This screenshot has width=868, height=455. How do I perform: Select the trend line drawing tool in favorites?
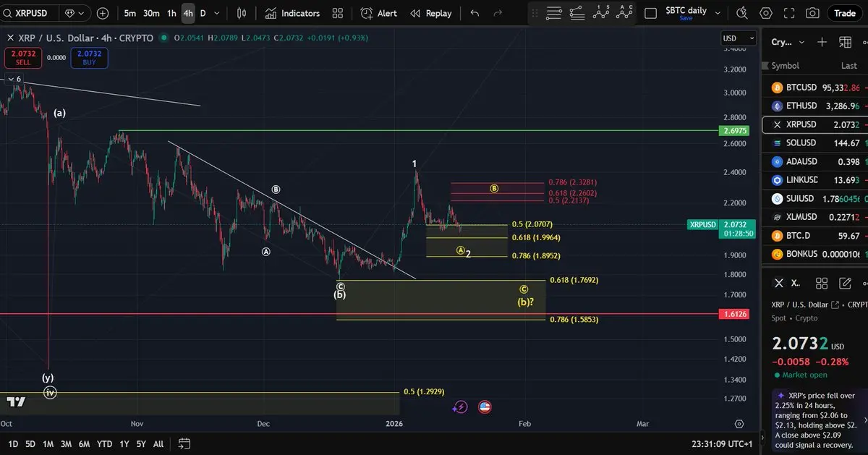pyautogui.click(x=577, y=12)
